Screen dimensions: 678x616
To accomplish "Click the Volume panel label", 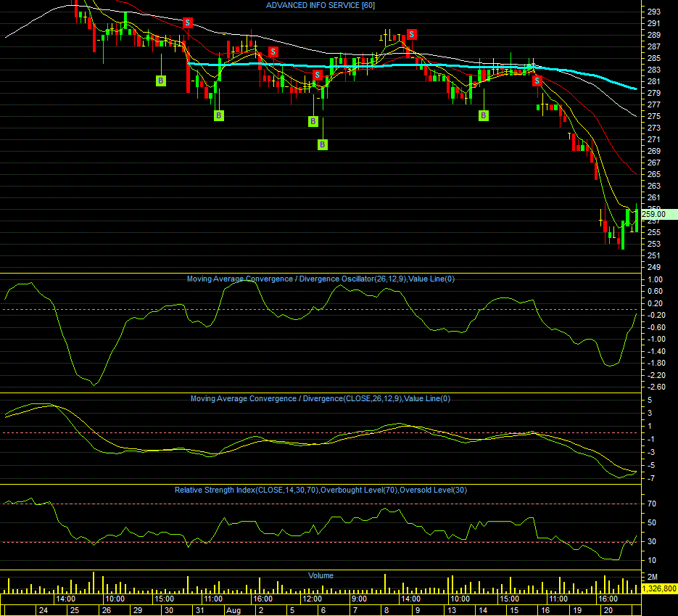I will tap(321, 575).
